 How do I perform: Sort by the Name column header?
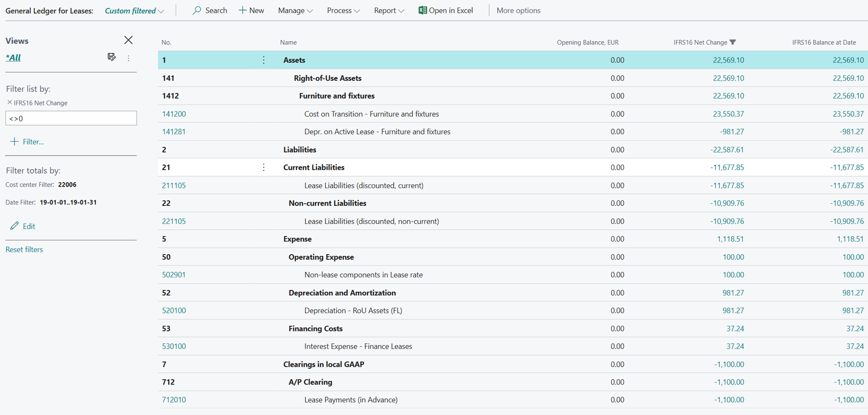point(288,43)
